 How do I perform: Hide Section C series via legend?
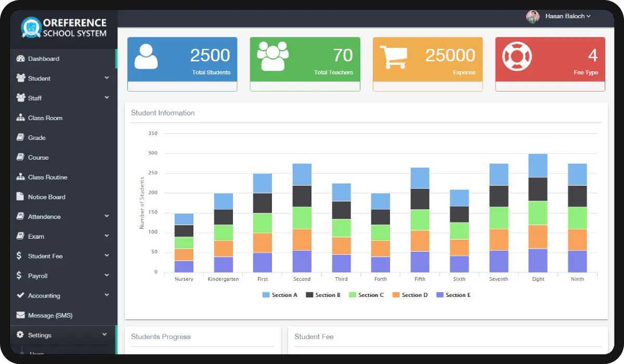366,295
